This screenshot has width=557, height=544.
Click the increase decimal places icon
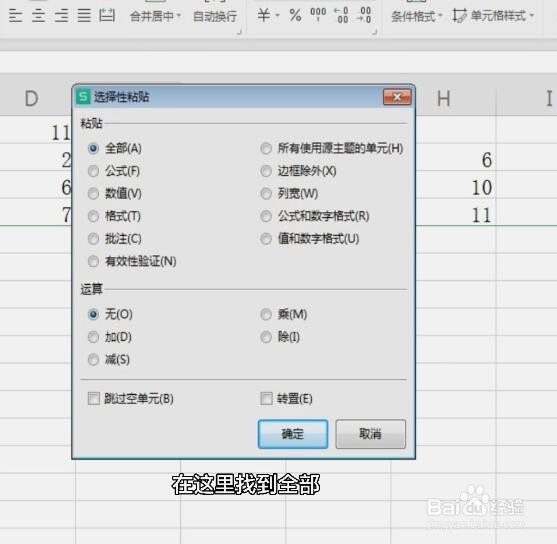tap(341, 15)
